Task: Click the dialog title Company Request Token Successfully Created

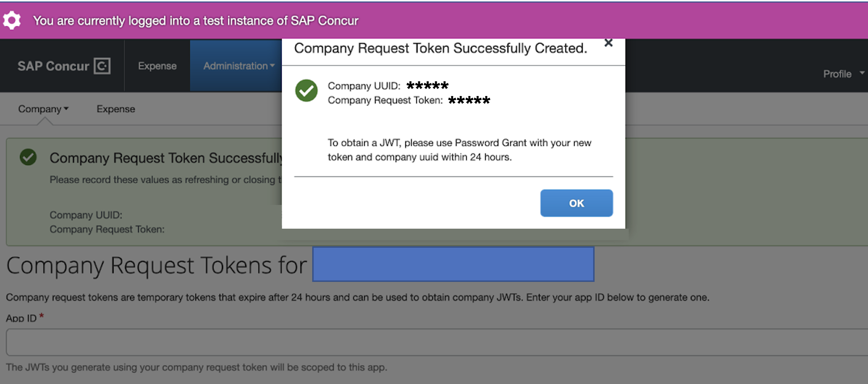Action: [440, 48]
